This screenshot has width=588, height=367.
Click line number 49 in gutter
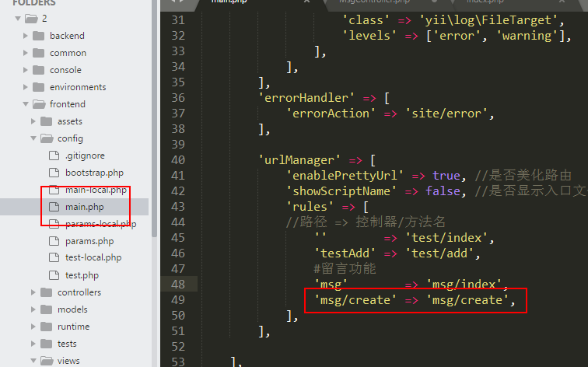point(178,299)
